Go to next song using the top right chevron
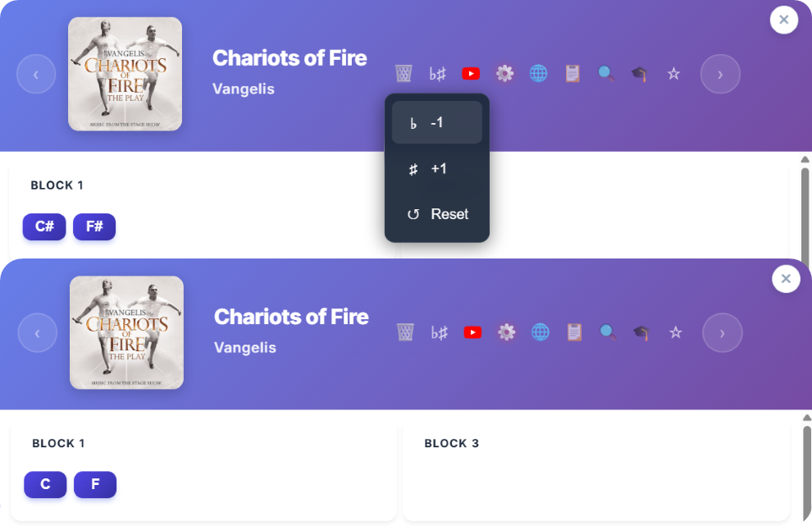 (x=720, y=74)
